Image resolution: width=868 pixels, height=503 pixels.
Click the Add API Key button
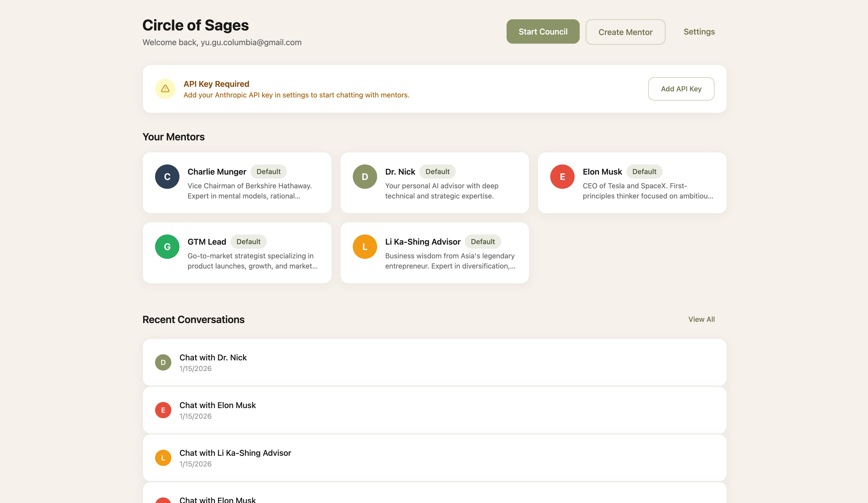click(681, 89)
